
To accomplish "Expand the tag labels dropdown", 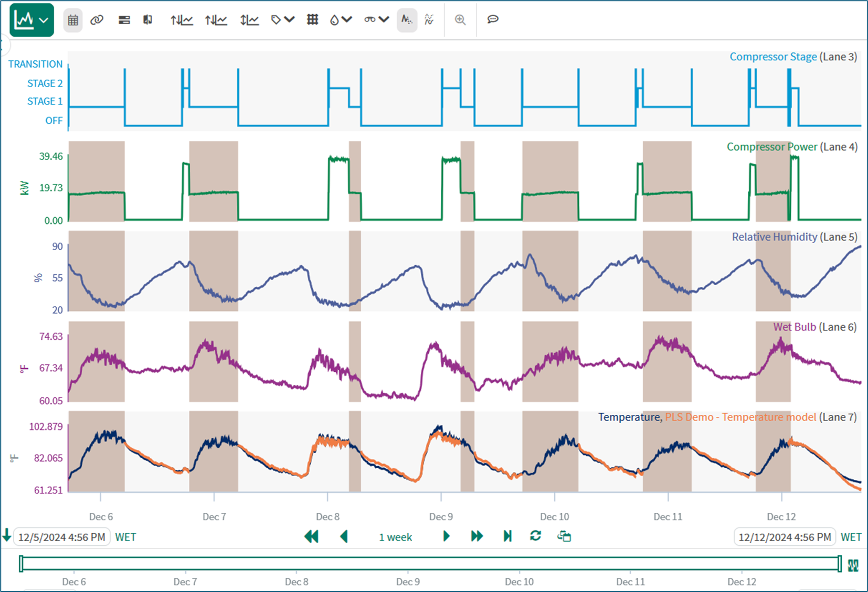I will (282, 20).
